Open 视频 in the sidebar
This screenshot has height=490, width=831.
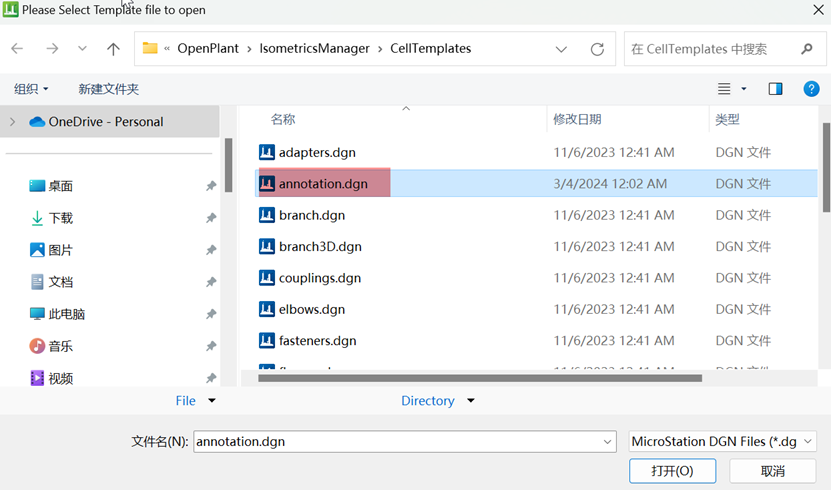(60, 378)
